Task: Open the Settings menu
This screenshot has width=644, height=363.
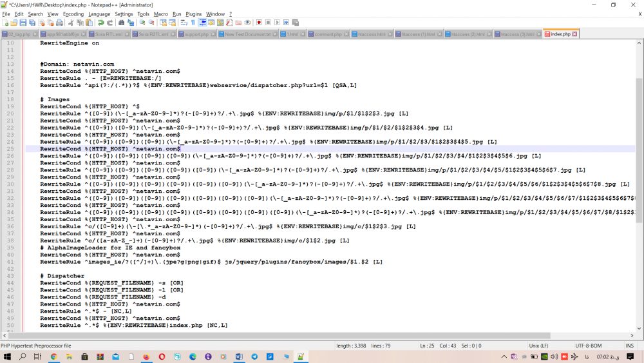Action: (x=124, y=14)
